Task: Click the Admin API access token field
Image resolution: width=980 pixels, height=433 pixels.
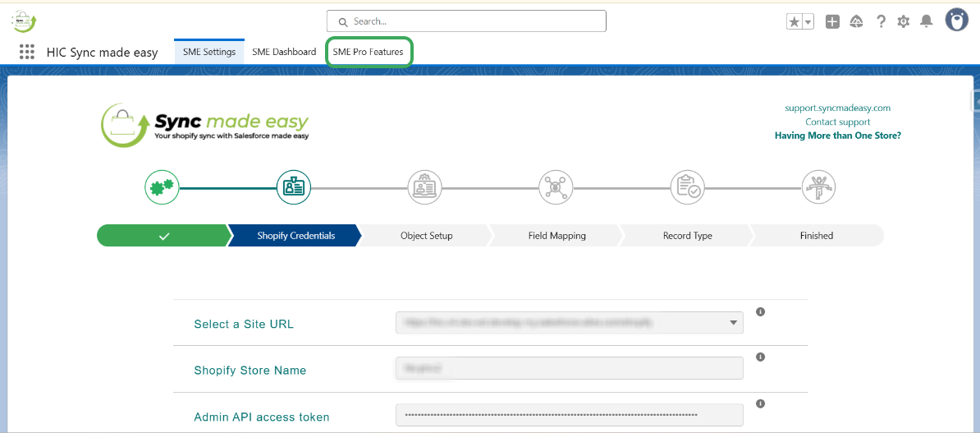Action: click(570, 415)
